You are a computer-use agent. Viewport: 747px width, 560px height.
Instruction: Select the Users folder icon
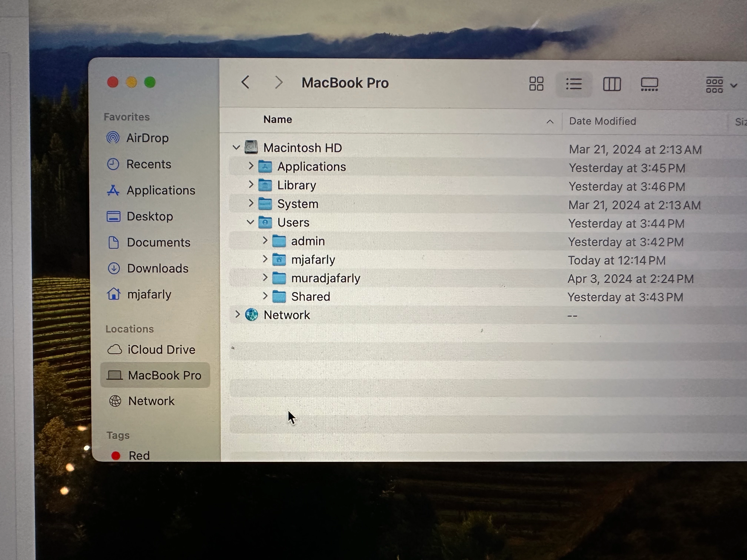[265, 222]
